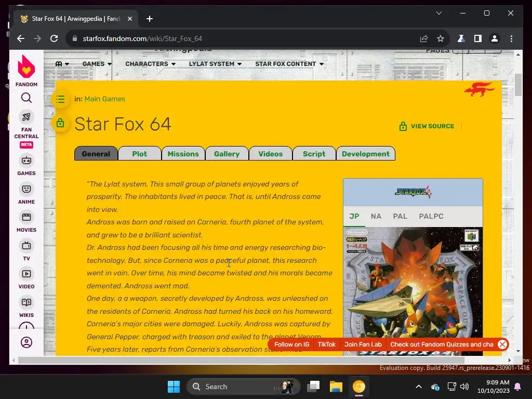Click the taskbar Search box
Viewport: 532px width, 399px height.
(244, 387)
